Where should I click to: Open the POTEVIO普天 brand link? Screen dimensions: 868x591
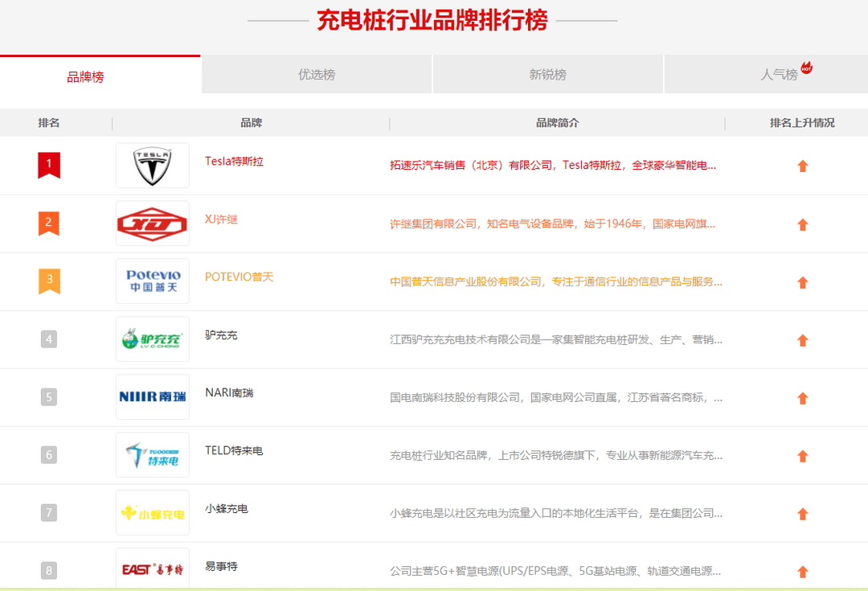(240, 277)
